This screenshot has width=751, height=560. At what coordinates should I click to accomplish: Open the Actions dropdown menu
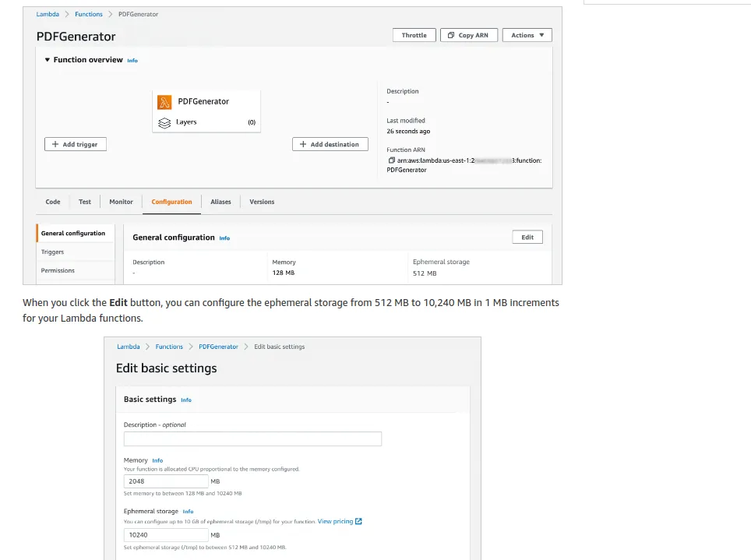point(527,35)
